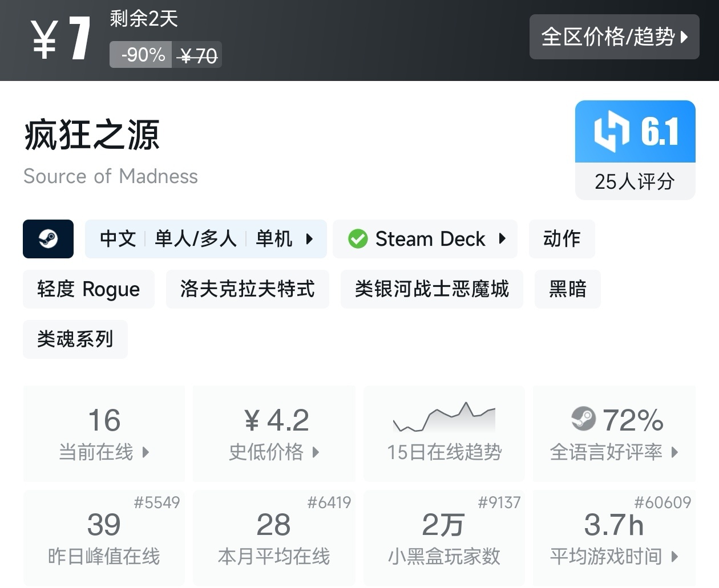The image size is (719, 588).
Task: Tap the struck-through ¥70 original price
Action: 198,56
